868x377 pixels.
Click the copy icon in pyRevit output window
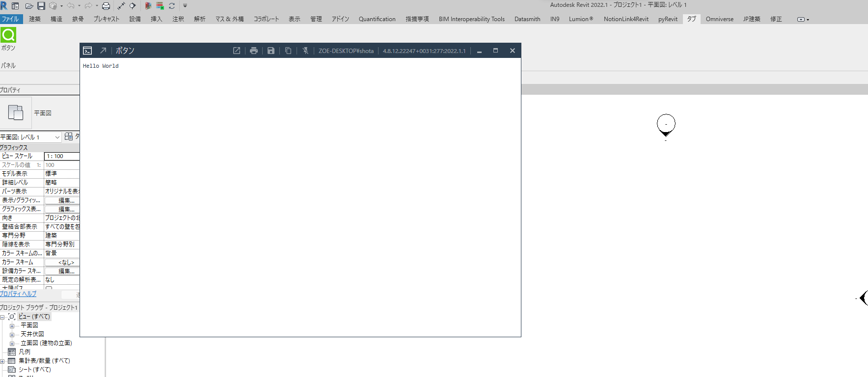pyautogui.click(x=288, y=51)
